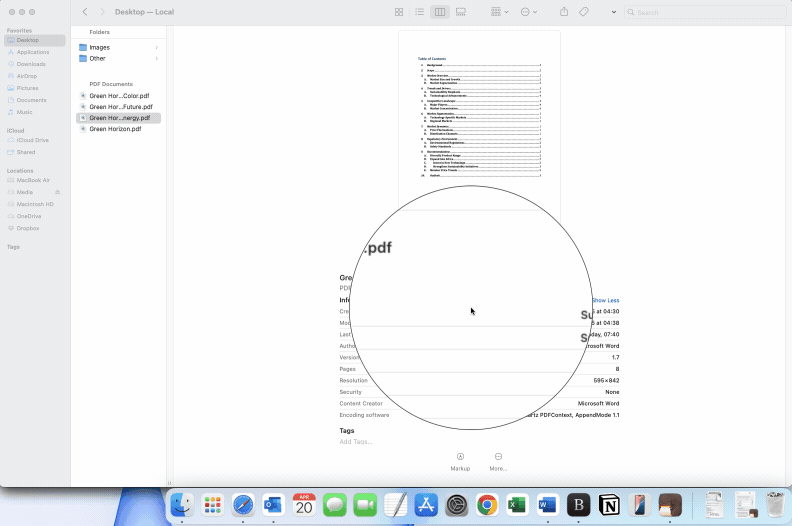Eject the Media volume
The image size is (792, 526).
pos(58,192)
